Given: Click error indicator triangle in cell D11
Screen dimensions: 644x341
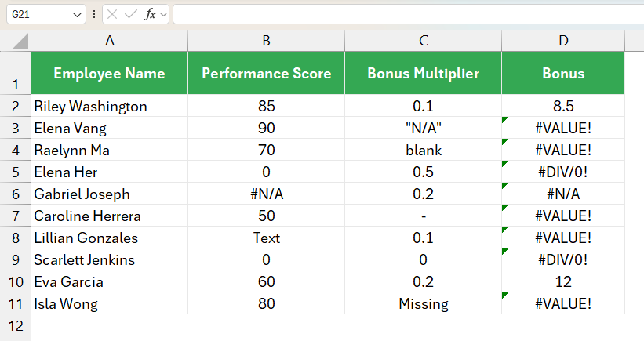Looking at the screenshot, I should tap(505, 296).
